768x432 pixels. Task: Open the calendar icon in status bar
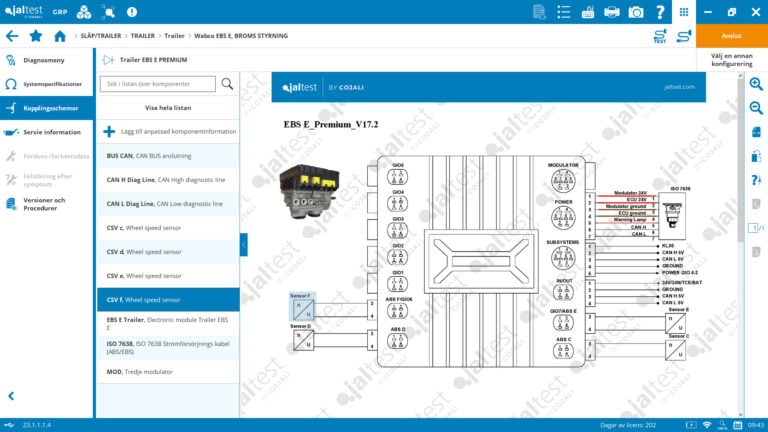[x=738, y=425]
